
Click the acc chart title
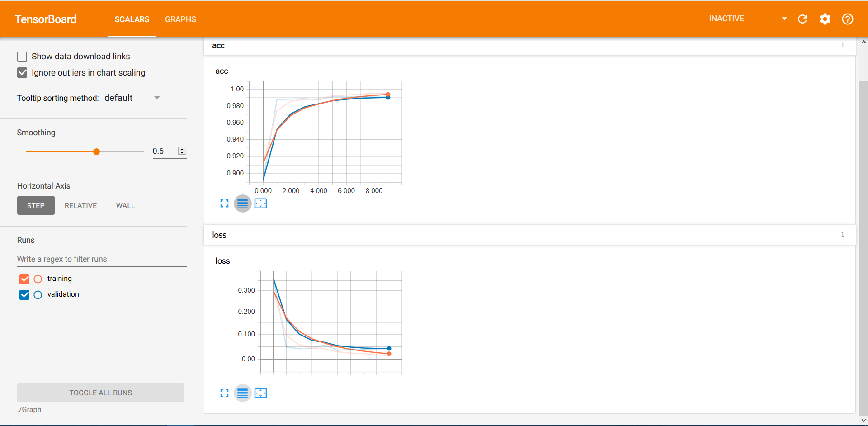point(222,71)
